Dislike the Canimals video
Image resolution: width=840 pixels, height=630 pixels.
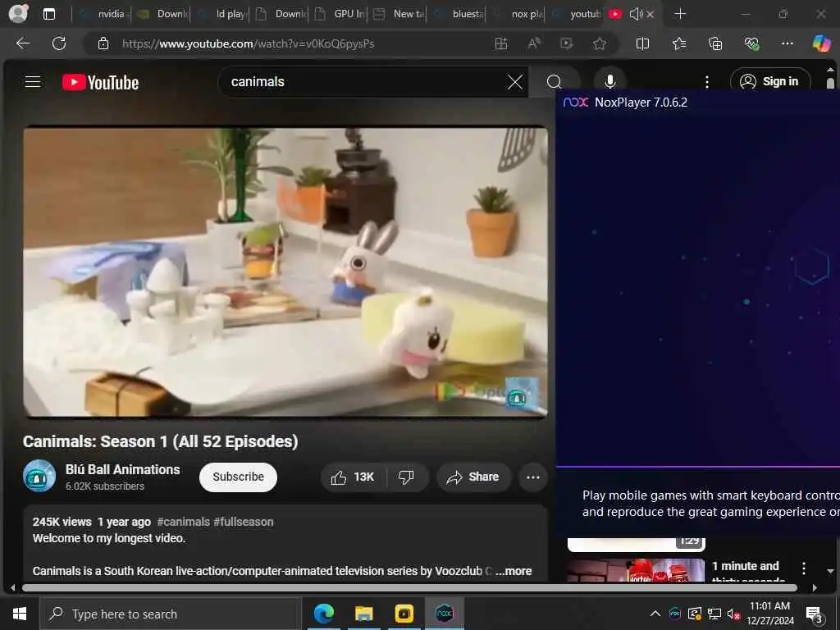406,477
